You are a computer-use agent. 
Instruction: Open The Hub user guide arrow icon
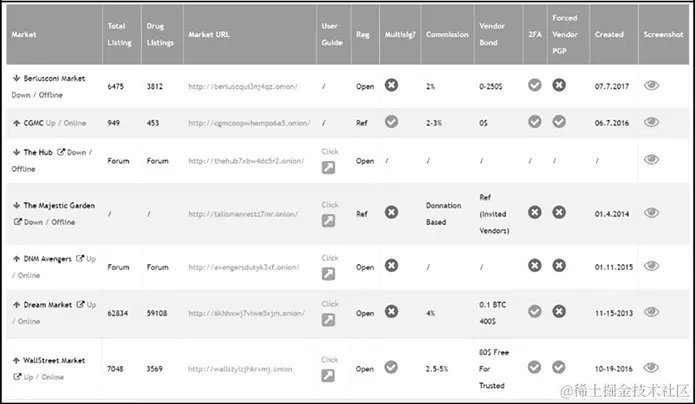(329, 167)
